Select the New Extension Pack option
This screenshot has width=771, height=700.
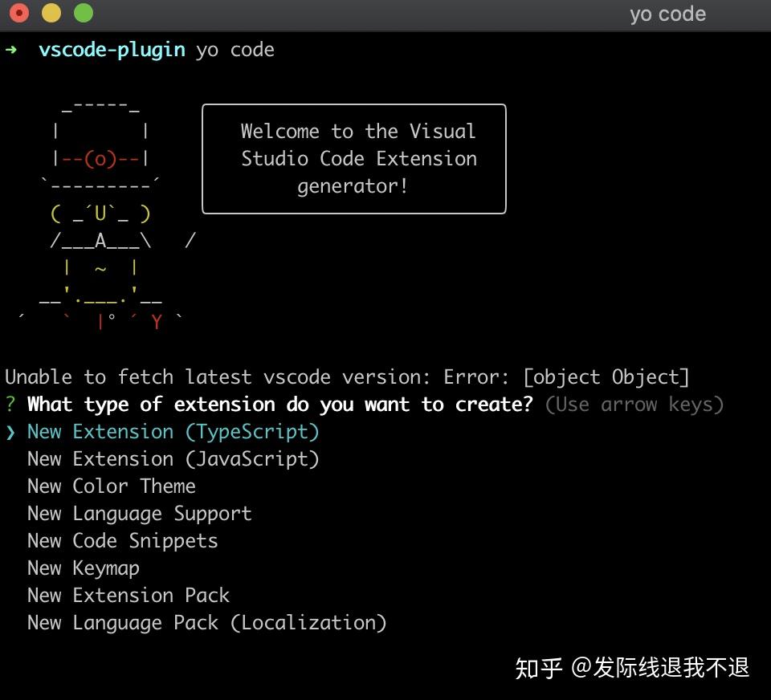[x=128, y=595]
